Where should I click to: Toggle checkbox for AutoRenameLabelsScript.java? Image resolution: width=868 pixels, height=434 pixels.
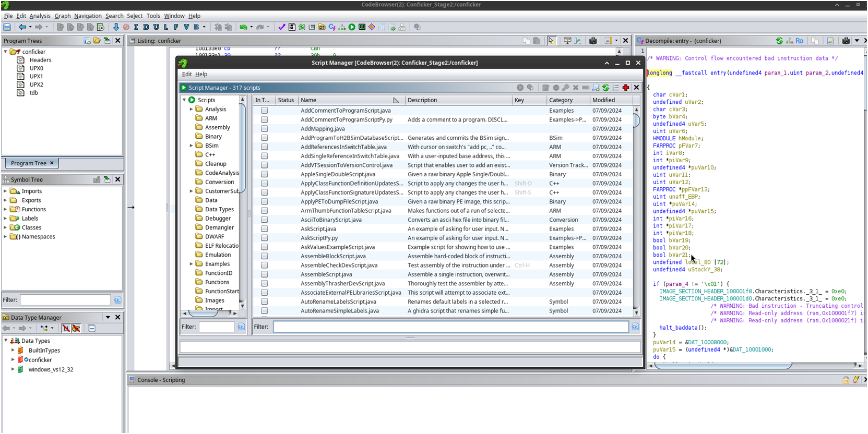coord(265,302)
